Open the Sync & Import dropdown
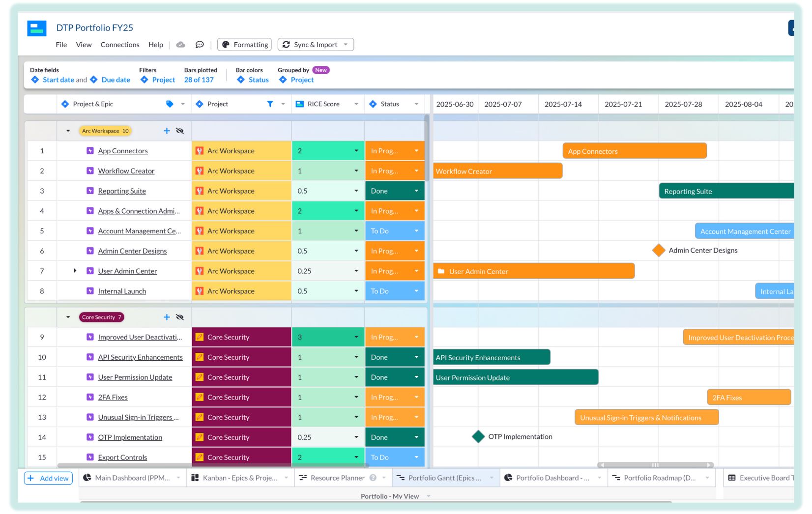 (316, 45)
